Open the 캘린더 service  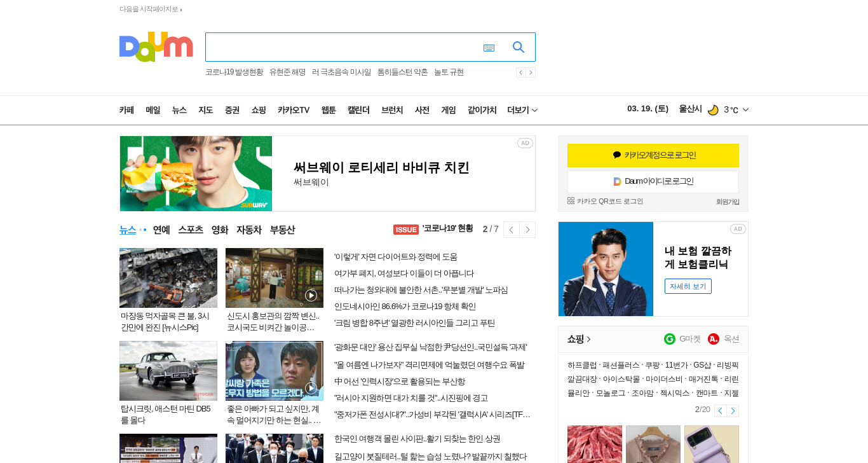click(358, 110)
